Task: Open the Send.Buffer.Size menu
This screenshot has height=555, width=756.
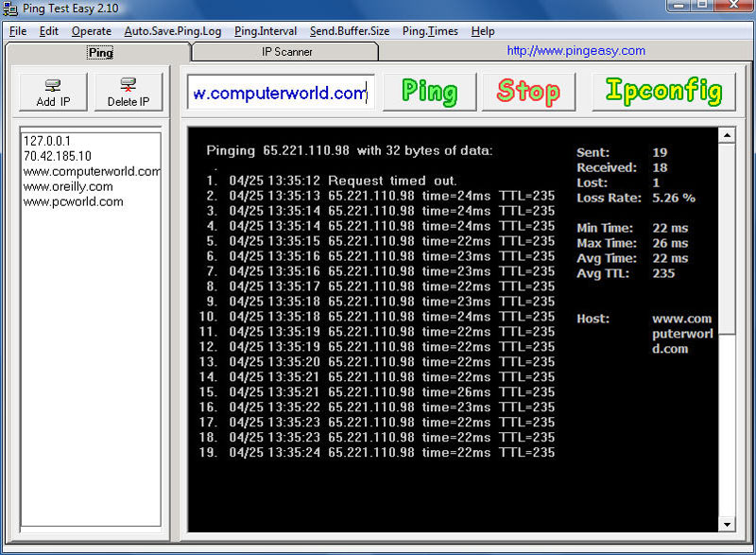Action: pos(349,30)
